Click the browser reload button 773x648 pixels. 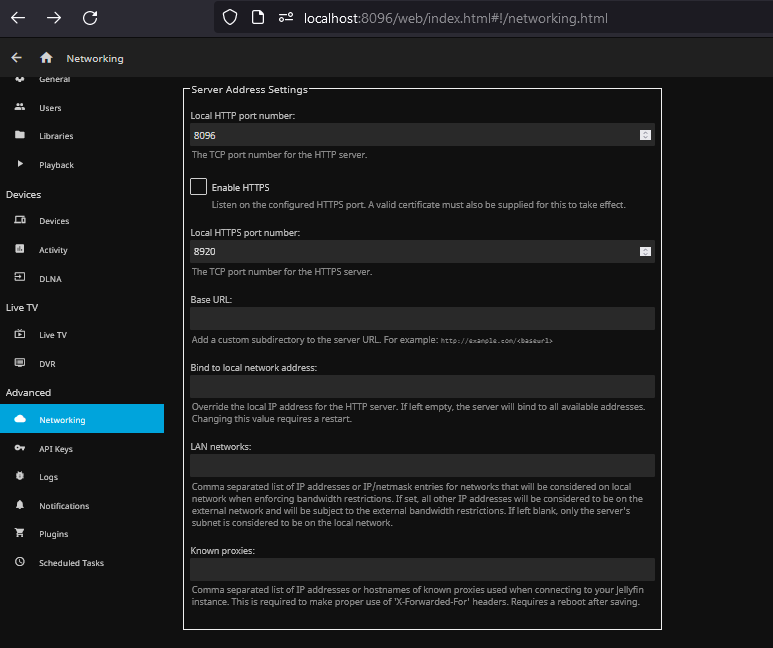click(90, 18)
